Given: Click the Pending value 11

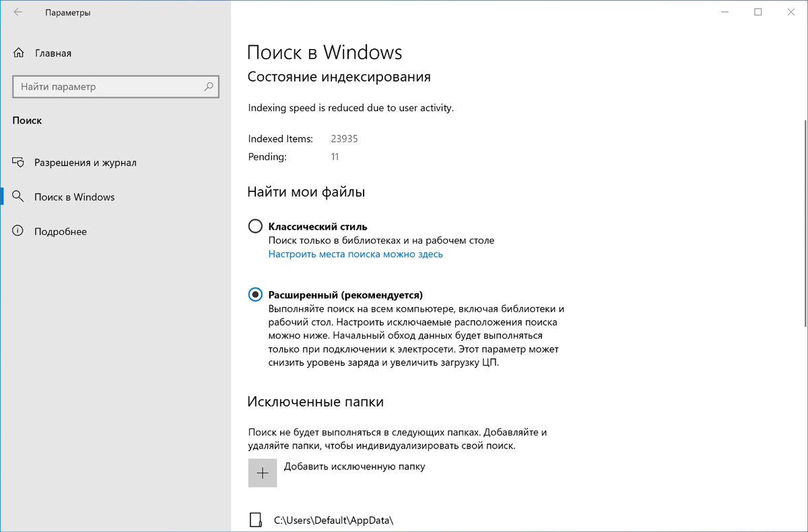Looking at the screenshot, I should coord(335,157).
